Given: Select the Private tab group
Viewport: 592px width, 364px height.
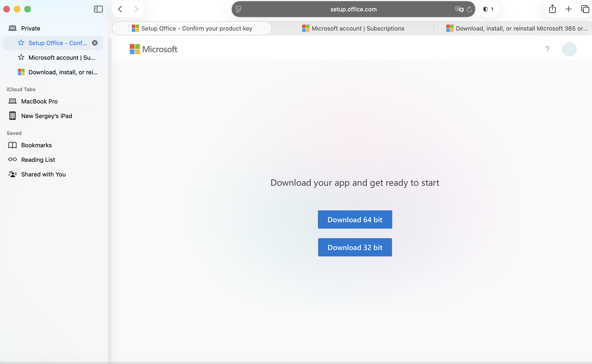Looking at the screenshot, I should [x=53, y=28].
